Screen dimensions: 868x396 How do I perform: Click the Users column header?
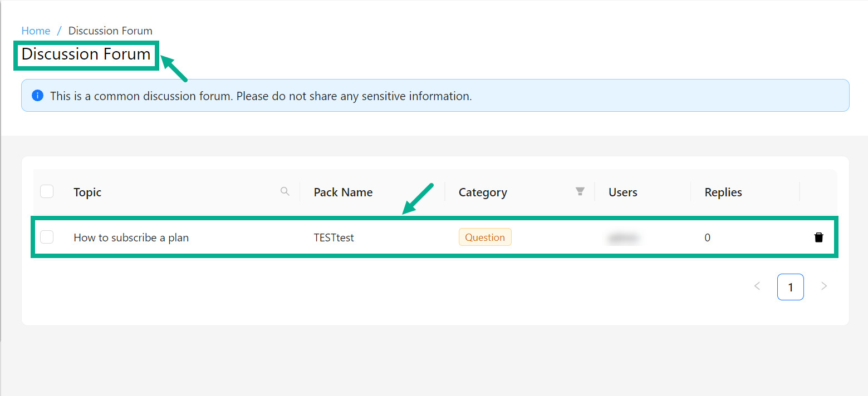point(622,192)
